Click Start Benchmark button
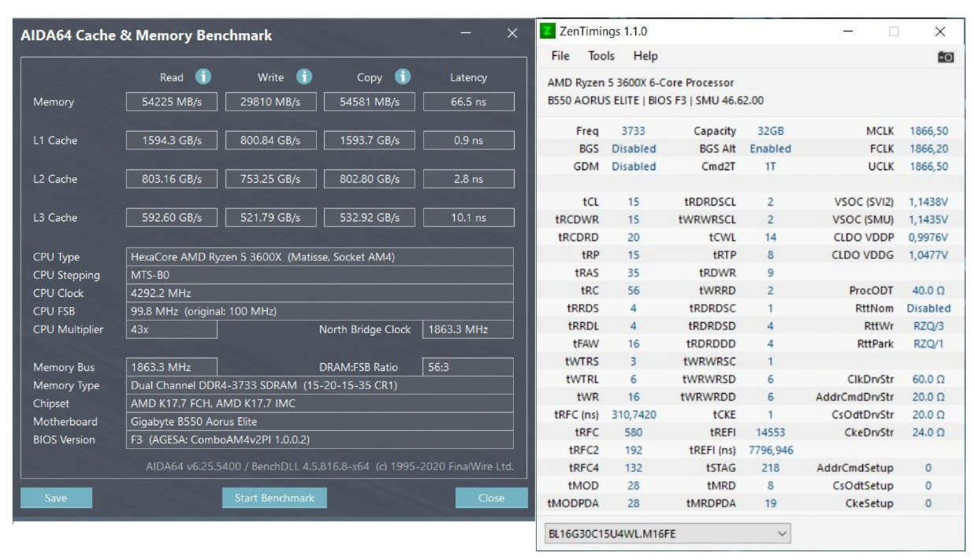Viewport: 975px width, 560px height. click(274, 498)
